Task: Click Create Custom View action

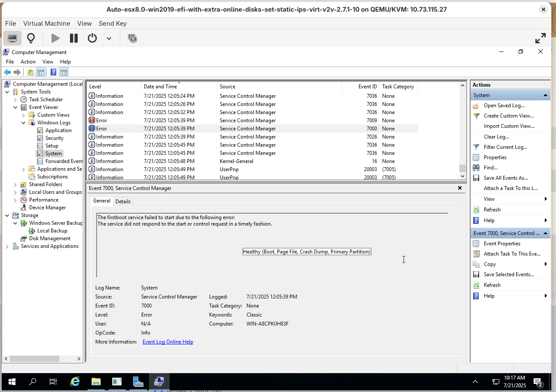Action: point(508,116)
